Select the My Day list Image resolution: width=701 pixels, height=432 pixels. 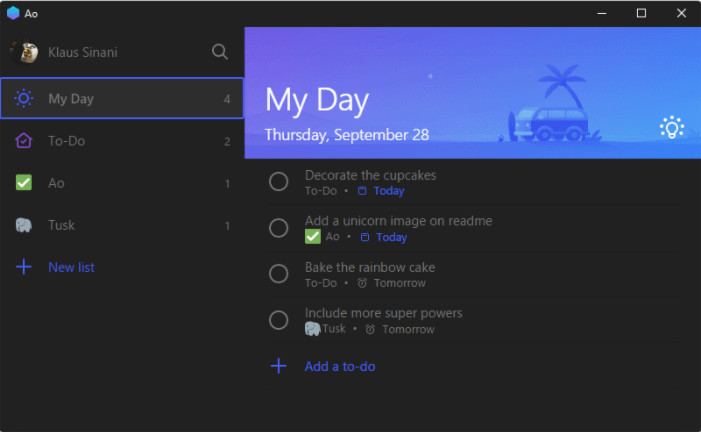point(122,98)
